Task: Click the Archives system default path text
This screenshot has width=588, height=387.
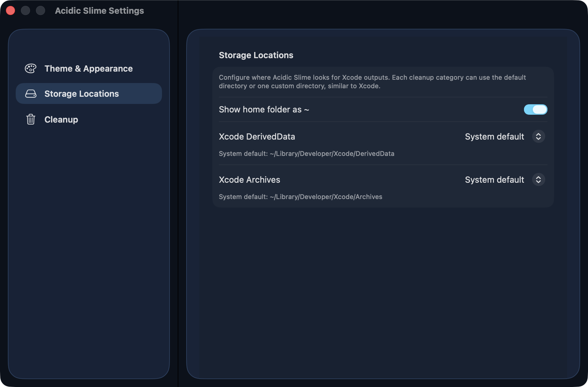Action: pos(300,196)
